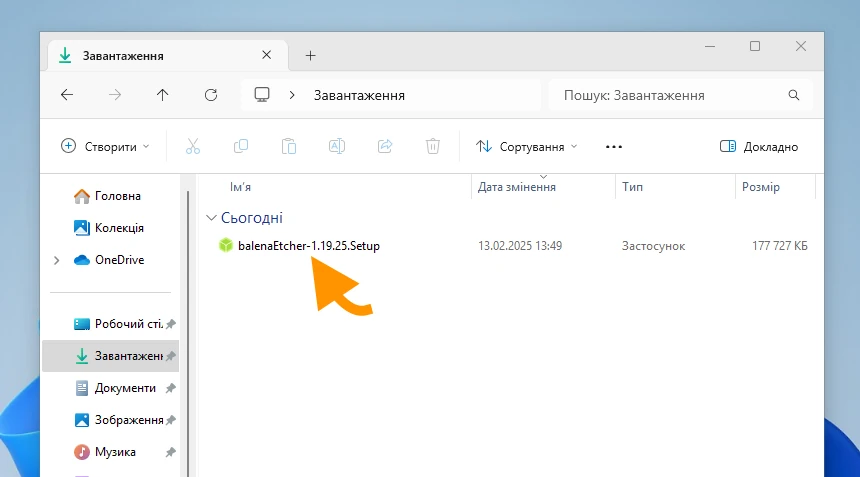Open Робочий стіл in the sidebar
860x477 pixels.
tap(118, 324)
